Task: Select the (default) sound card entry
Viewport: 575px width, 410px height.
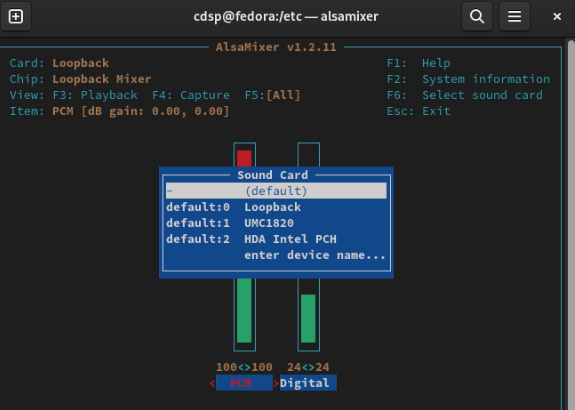Action: tap(276, 191)
